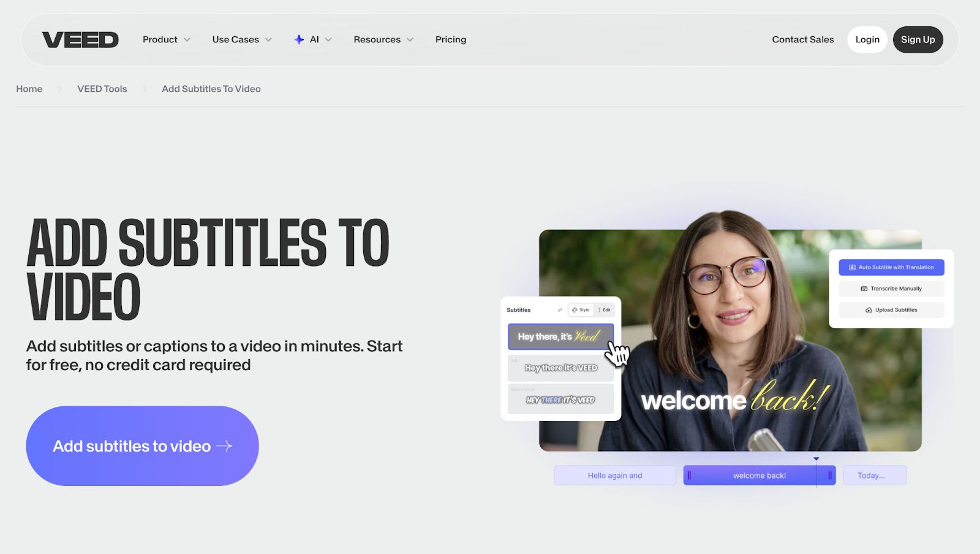Sign up using the Sign Up button
980x554 pixels.
click(918, 39)
